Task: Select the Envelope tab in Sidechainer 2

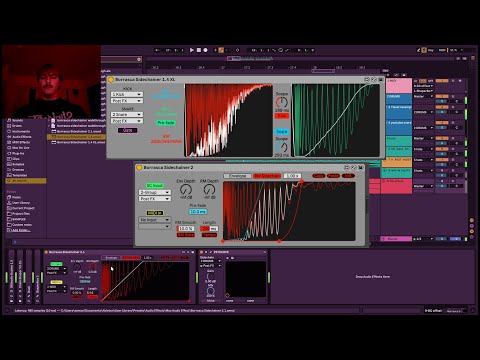Action: 237,176
